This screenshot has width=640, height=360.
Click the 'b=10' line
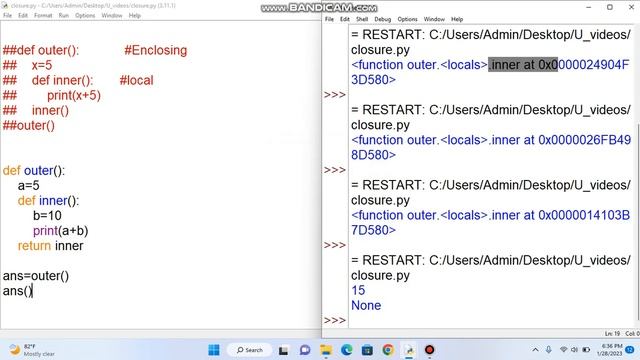47,216
